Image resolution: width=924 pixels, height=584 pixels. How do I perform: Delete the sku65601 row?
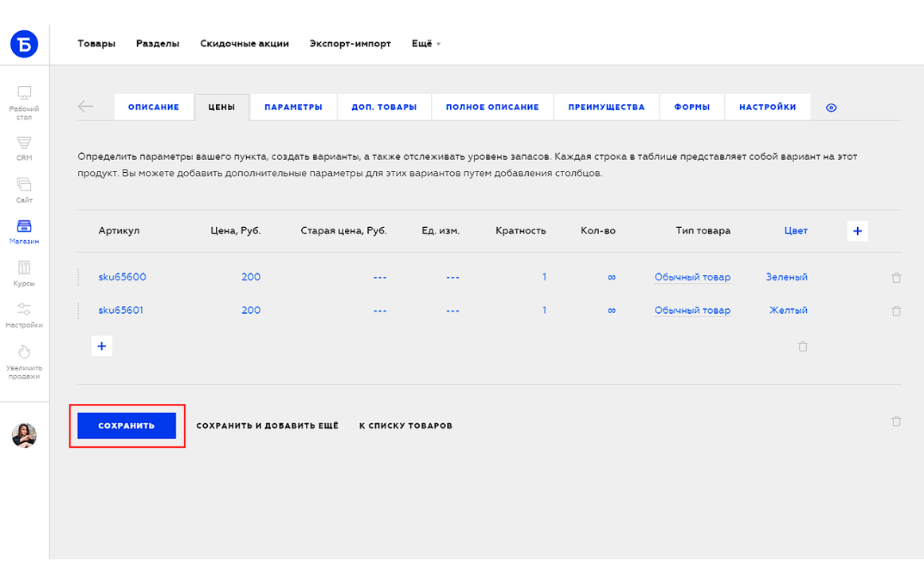coord(896,312)
